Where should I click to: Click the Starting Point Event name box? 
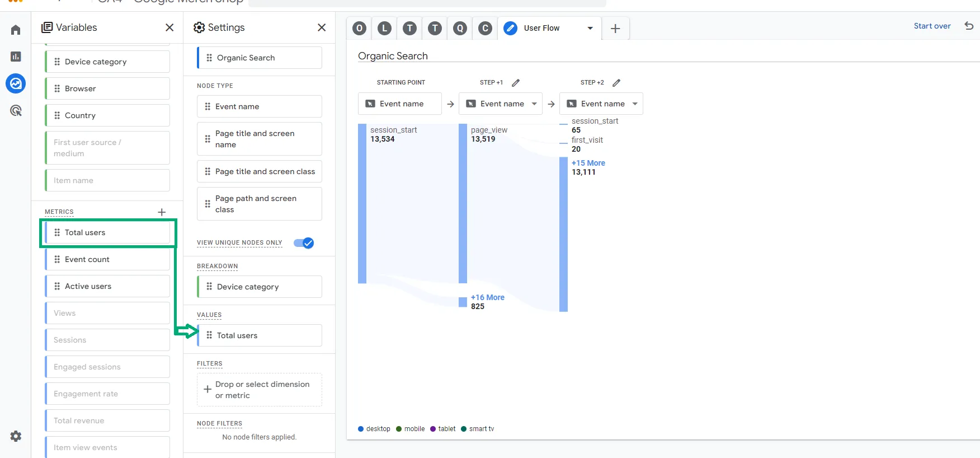400,104
